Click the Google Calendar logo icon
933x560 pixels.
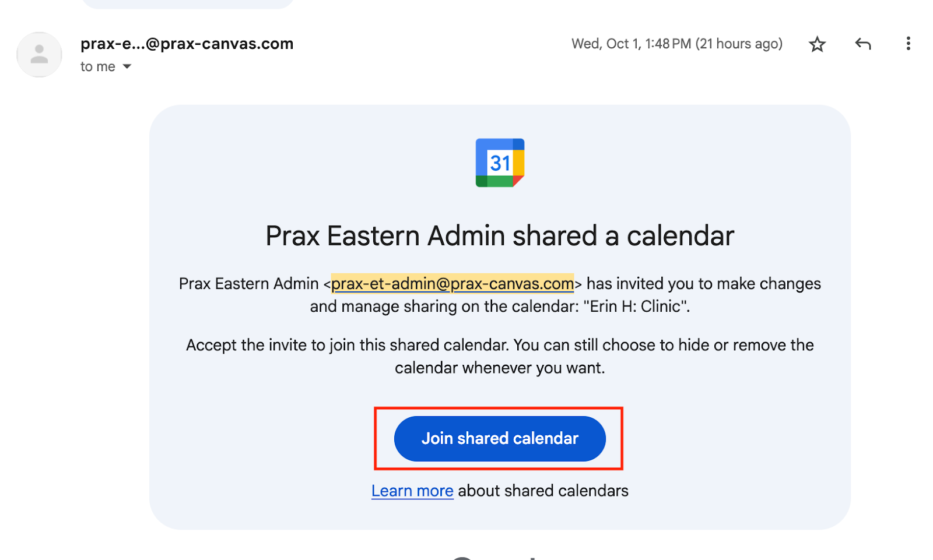[500, 163]
